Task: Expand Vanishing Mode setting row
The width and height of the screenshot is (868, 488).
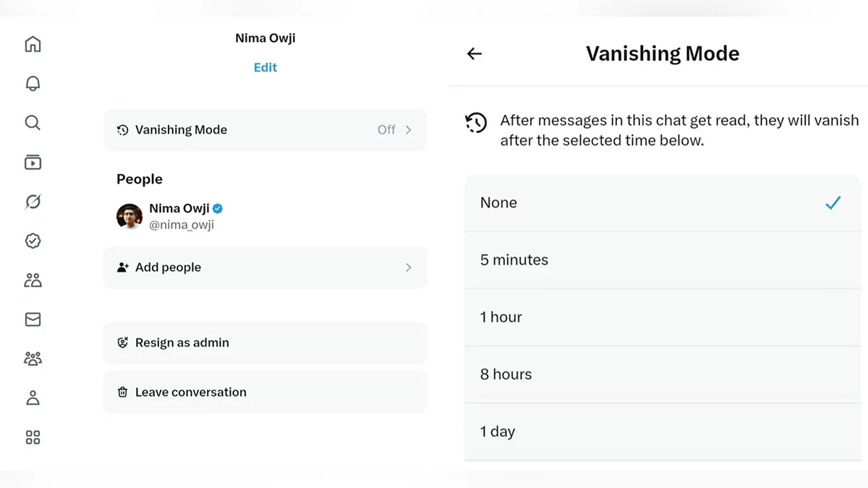Action: (265, 130)
